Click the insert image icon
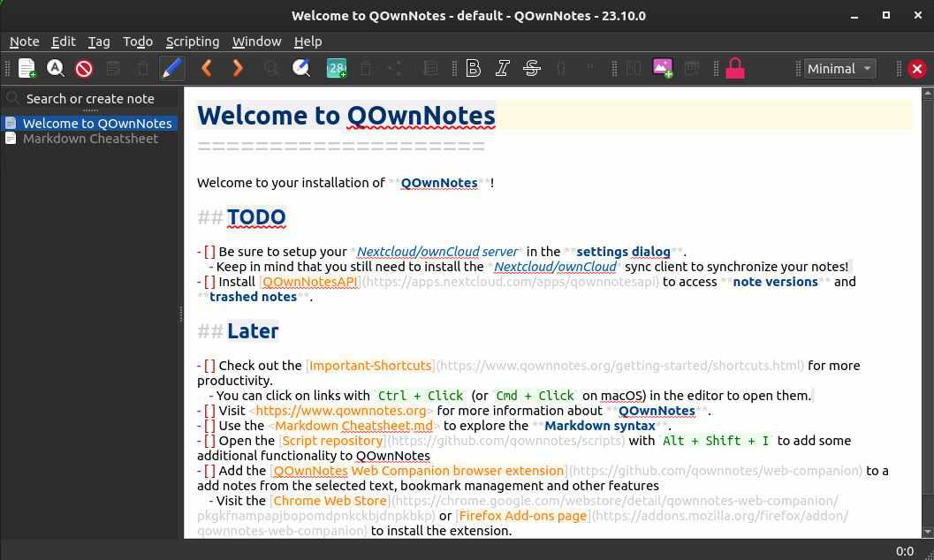934x560 pixels. pyautogui.click(x=663, y=68)
